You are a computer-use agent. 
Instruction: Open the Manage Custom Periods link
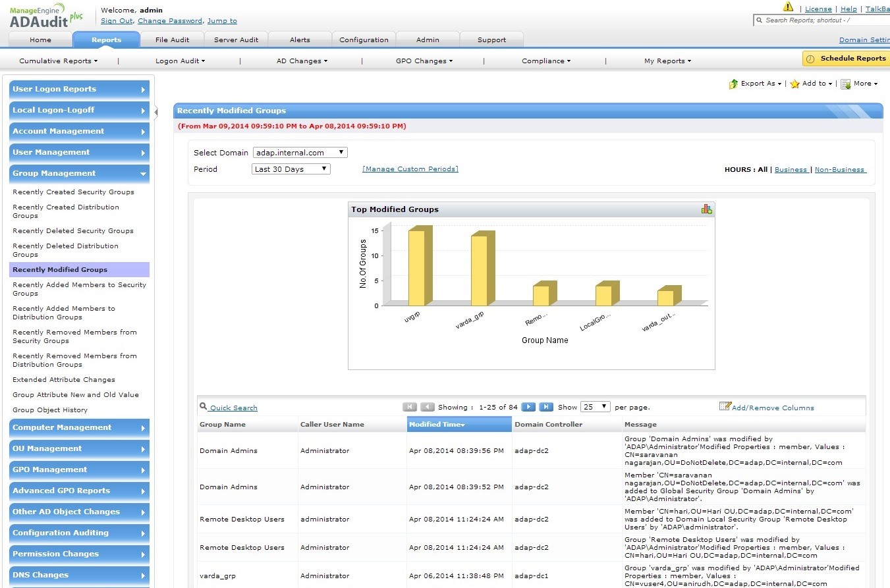[410, 169]
